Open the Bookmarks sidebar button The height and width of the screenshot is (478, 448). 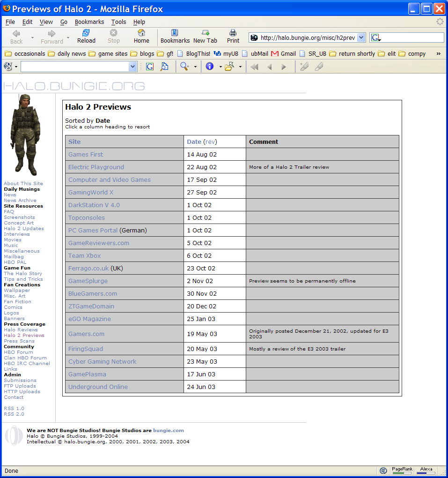(175, 36)
